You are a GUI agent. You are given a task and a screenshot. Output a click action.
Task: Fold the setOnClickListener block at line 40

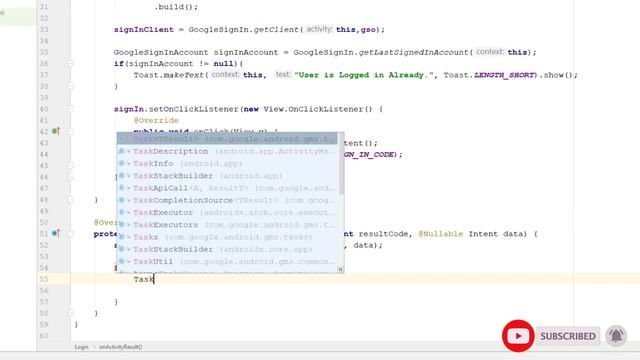click(x=70, y=109)
